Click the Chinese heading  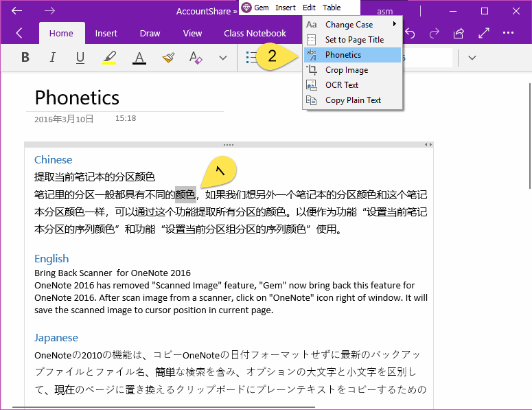pyautogui.click(x=54, y=160)
